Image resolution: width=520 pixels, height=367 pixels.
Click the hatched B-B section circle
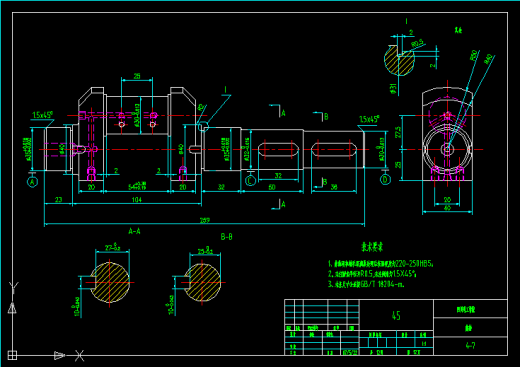(203, 283)
